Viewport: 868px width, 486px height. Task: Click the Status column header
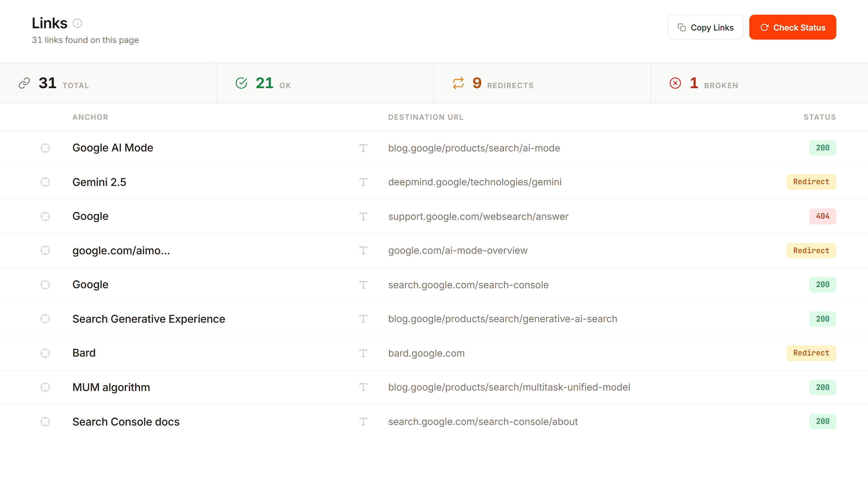(820, 117)
